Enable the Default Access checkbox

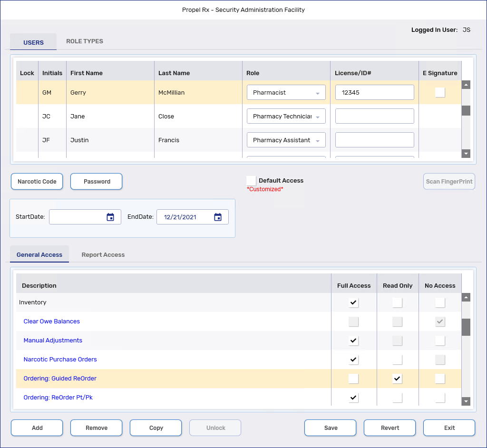pyautogui.click(x=251, y=181)
